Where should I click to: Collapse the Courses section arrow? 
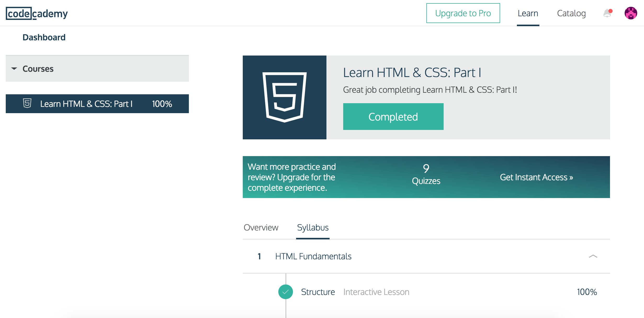click(14, 69)
